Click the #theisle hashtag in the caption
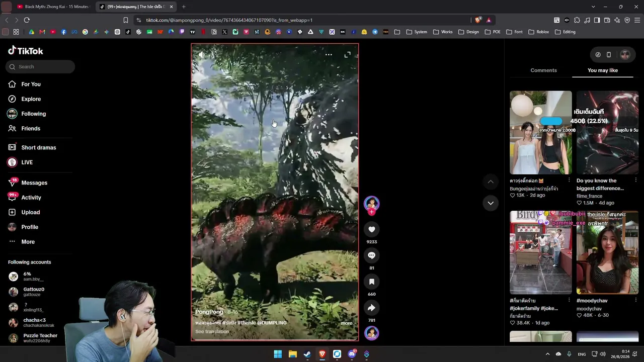Image resolution: width=644 pixels, height=362 pixels. [x=247, y=323]
